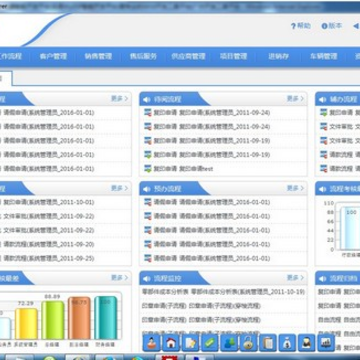Click the speaker icon beside 待阅流程
360x360 pixels.
tap(147, 99)
